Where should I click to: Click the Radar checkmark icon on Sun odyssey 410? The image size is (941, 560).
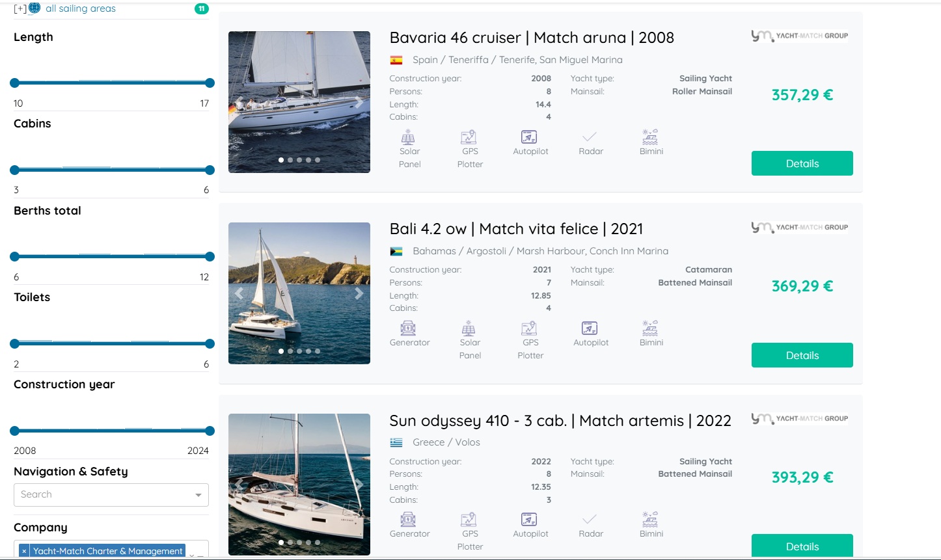click(x=590, y=520)
